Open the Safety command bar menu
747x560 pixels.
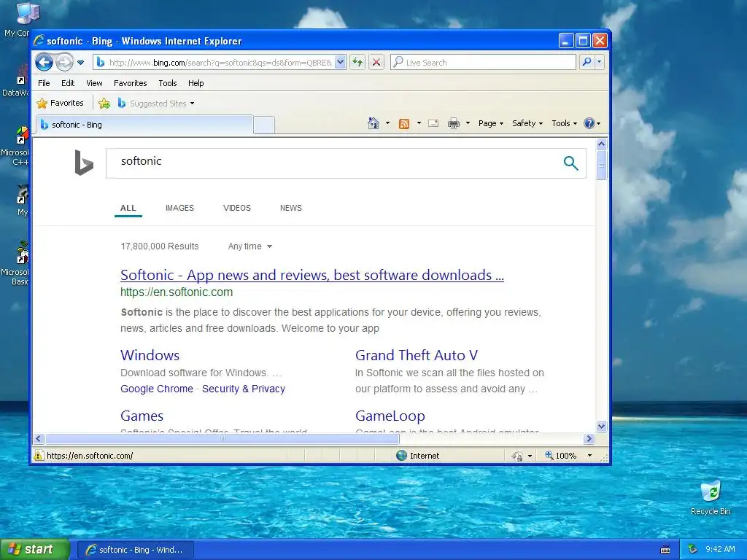coord(527,123)
